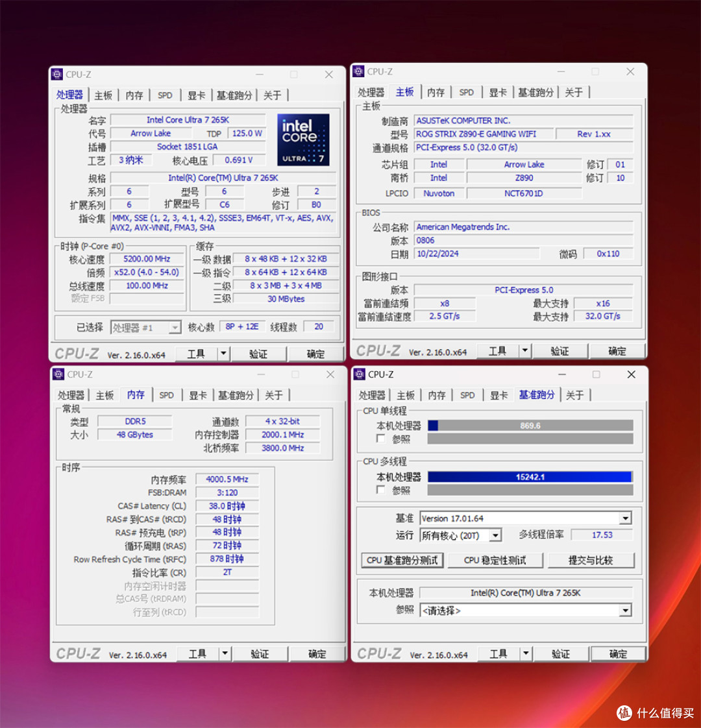Click the CPU 稳定性测试 button

(x=495, y=561)
